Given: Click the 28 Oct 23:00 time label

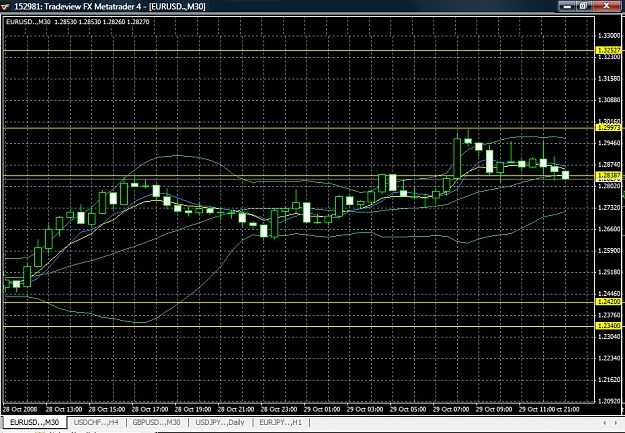Looking at the screenshot, I should [x=279, y=409].
